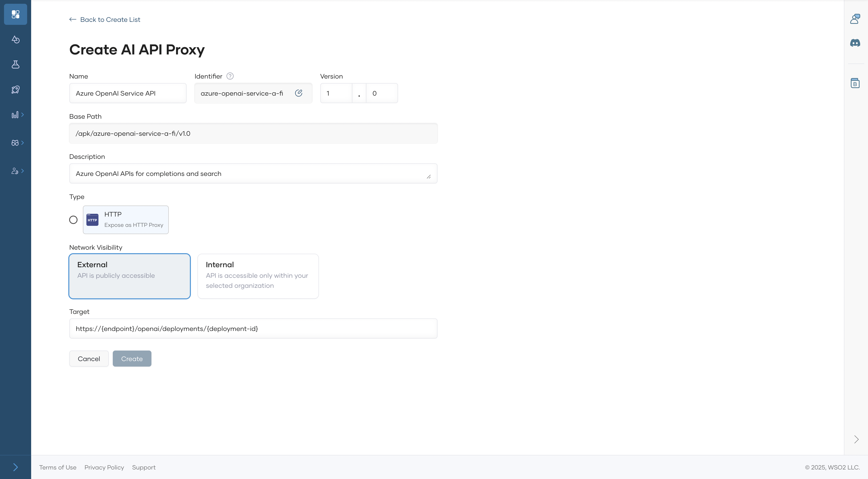Image resolution: width=868 pixels, height=479 pixels.
Task: Expand the Discover sidebar section chevron
Action: click(23, 143)
